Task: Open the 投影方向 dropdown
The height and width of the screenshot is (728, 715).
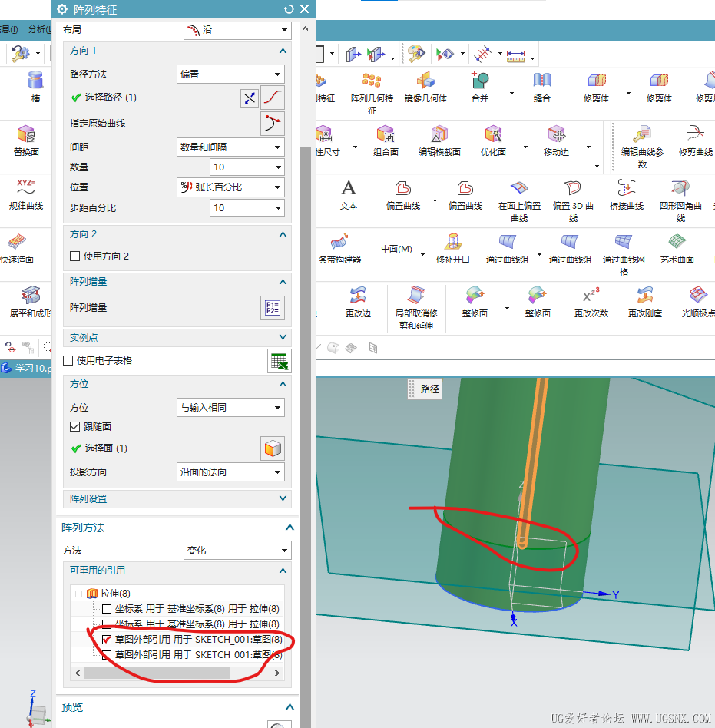Action: (x=230, y=472)
